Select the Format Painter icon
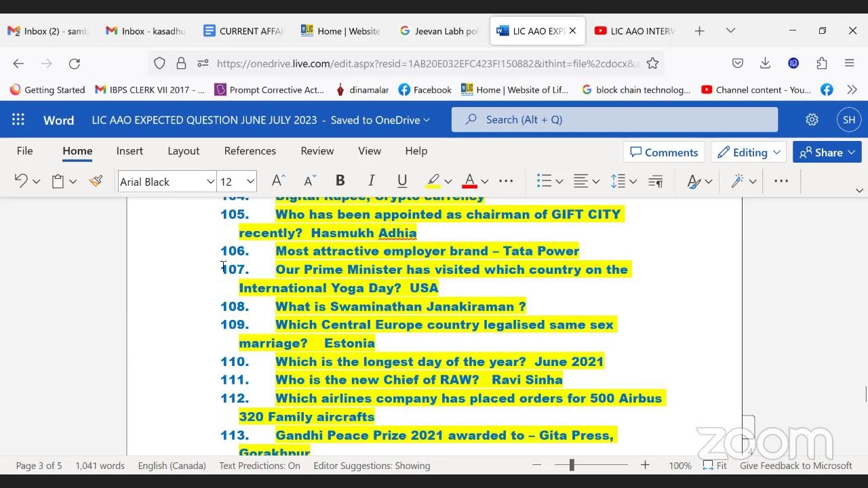This screenshot has width=868, height=488. (96, 181)
